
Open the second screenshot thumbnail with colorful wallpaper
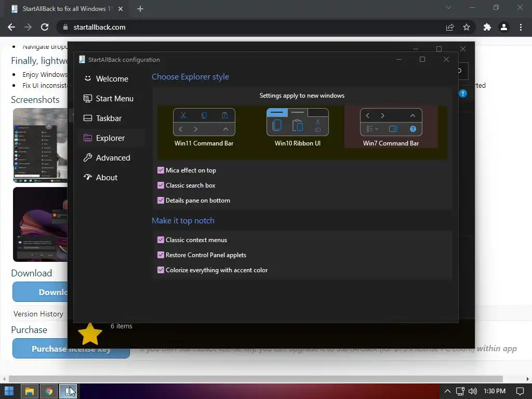[x=40, y=224]
